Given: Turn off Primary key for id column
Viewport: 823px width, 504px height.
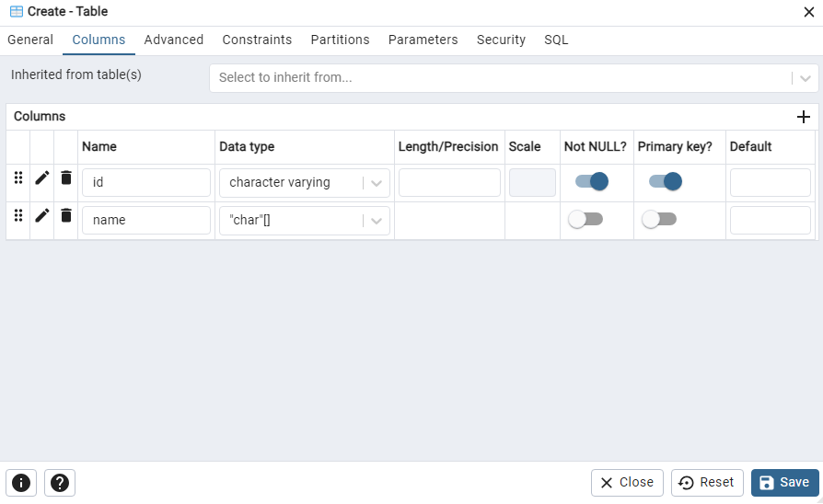Looking at the screenshot, I should pyautogui.click(x=665, y=181).
